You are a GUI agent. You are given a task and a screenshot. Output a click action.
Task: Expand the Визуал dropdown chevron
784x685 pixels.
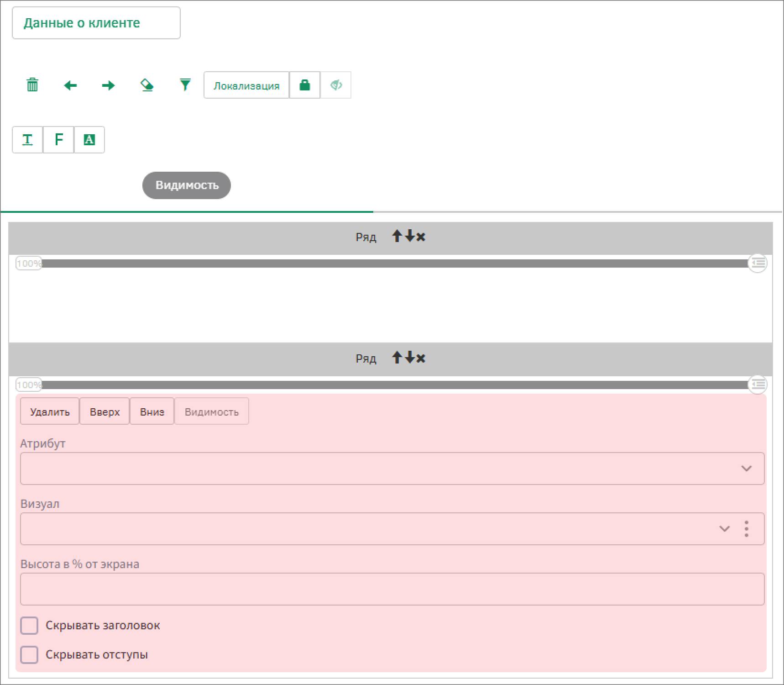(724, 529)
